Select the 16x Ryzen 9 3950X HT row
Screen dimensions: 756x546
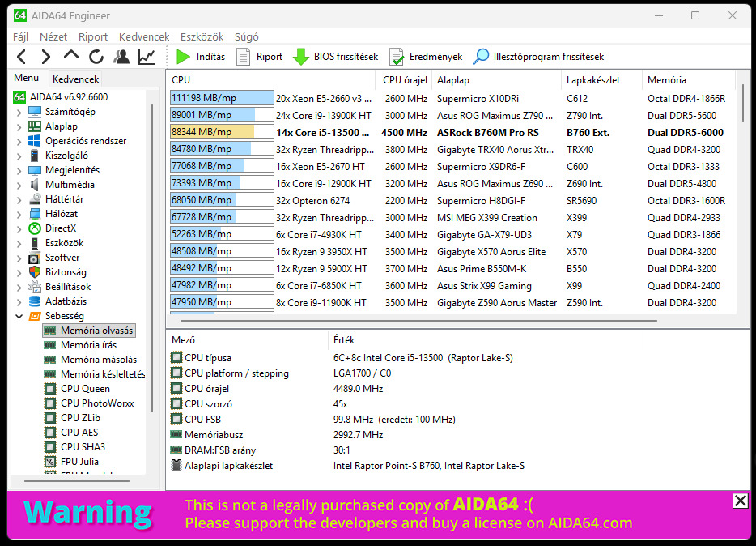pos(452,252)
